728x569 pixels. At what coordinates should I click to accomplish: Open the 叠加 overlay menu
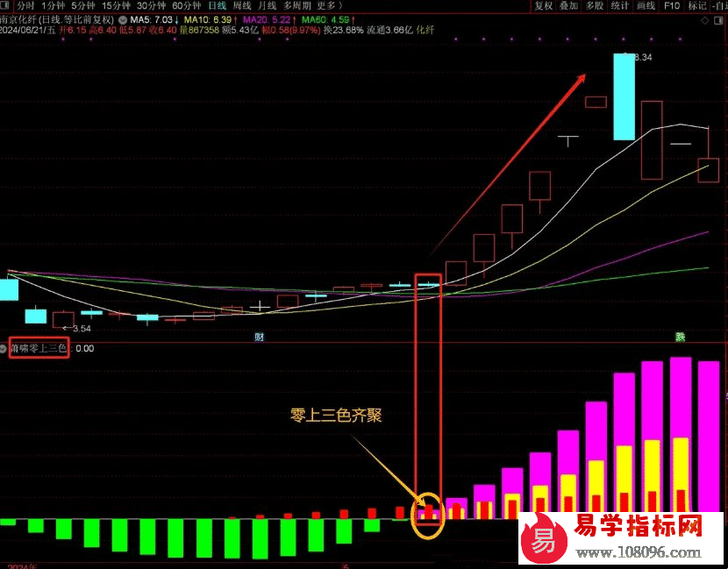[x=569, y=5]
